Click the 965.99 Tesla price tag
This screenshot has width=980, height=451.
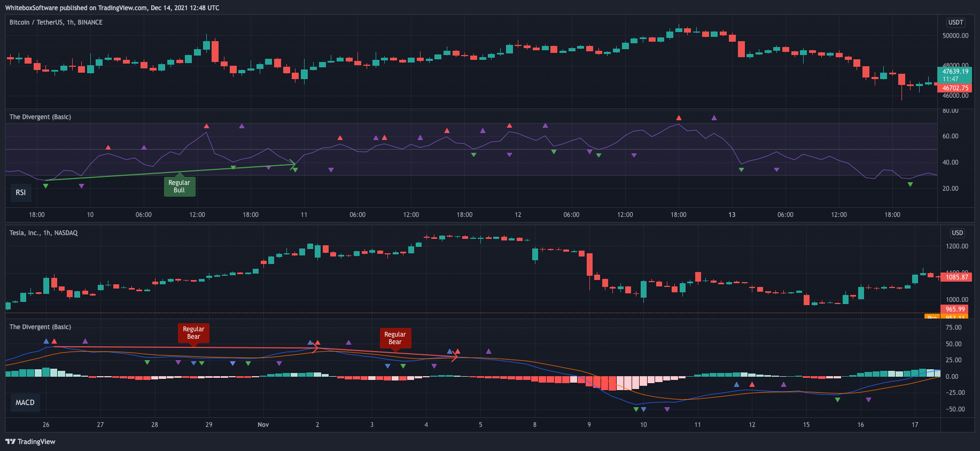(954, 309)
